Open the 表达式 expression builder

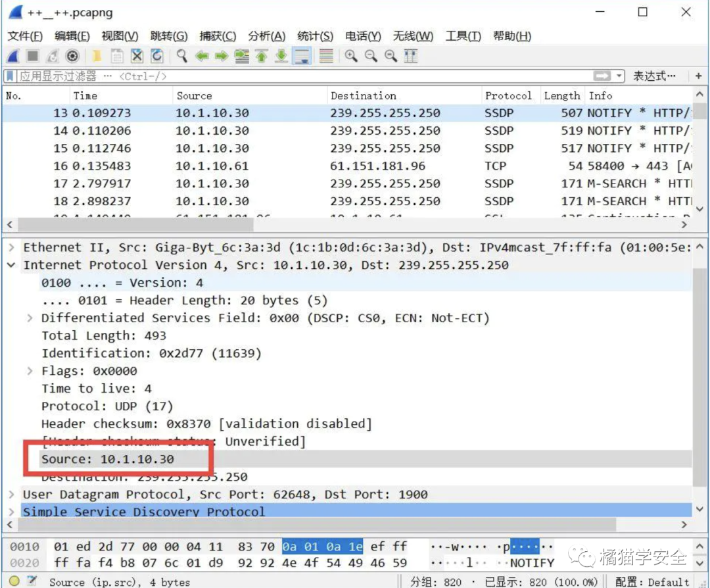click(x=654, y=76)
